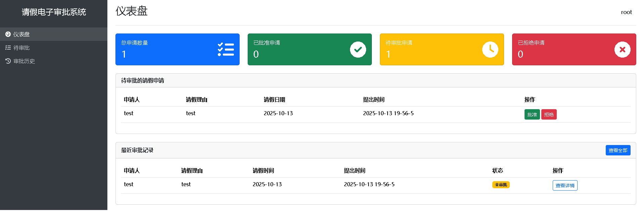Click the X icon on red card

(622, 50)
